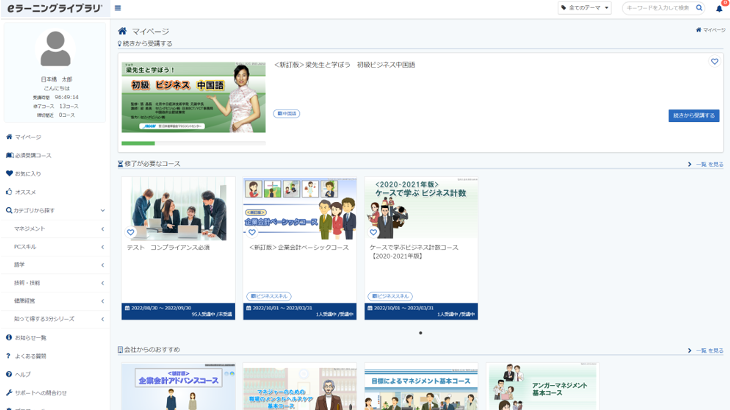Click the 続きから受講する button
Viewport: 730px width, 410px height.
pyautogui.click(x=693, y=116)
